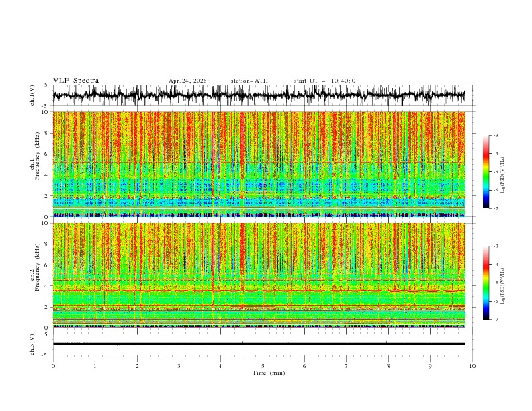Click the Apr. 24, 2026 date label
The image size is (532, 411).
pyautogui.click(x=187, y=81)
